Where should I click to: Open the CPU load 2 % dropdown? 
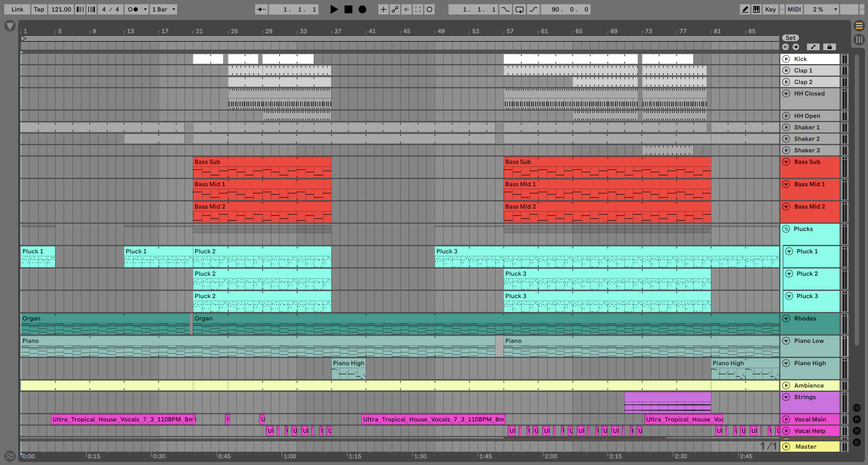821,9
